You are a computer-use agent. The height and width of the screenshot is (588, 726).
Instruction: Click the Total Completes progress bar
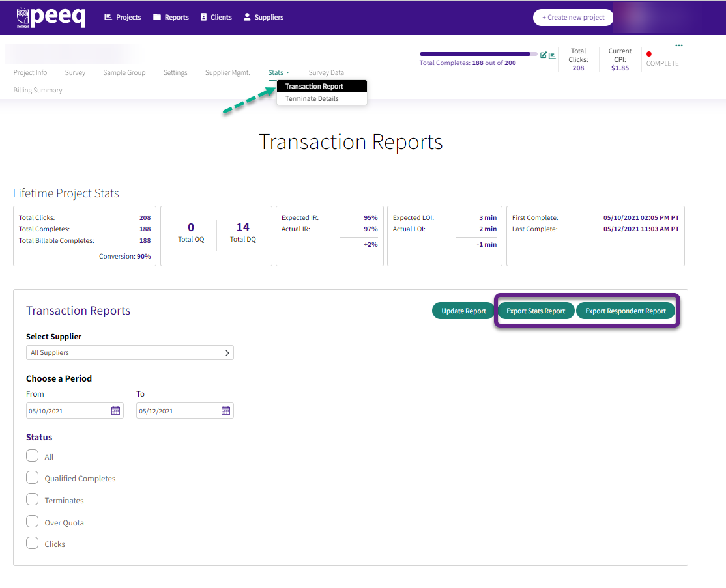tap(478, 54)
